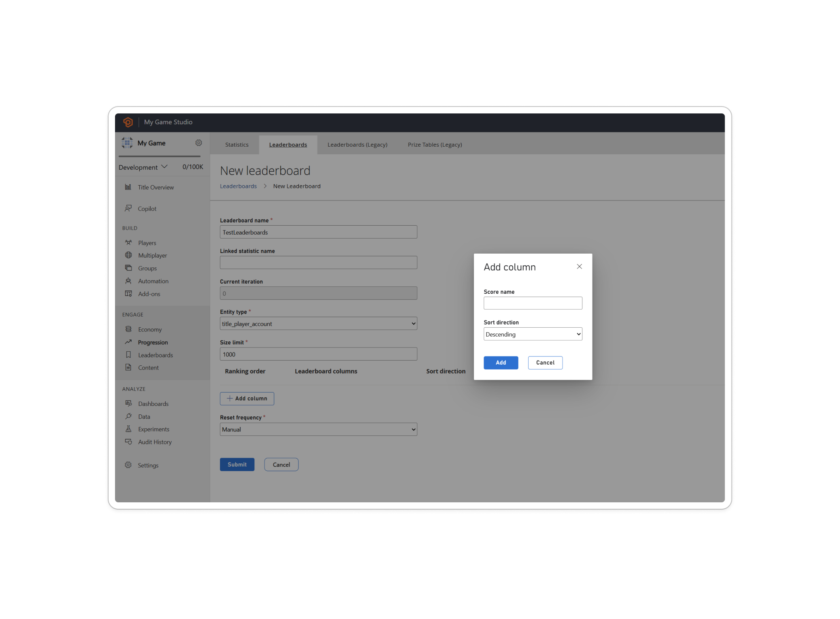Click the Automation icon under Build

point(128,280)
